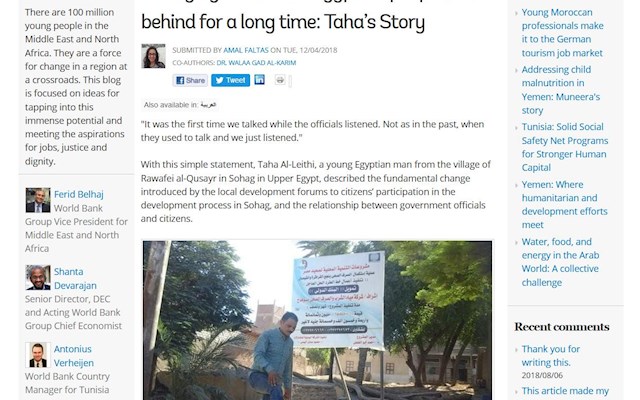The height and width of the screenshot is (400, 640).
Task: Click Antonius Verheijen's profile picture
Action: 38,355
